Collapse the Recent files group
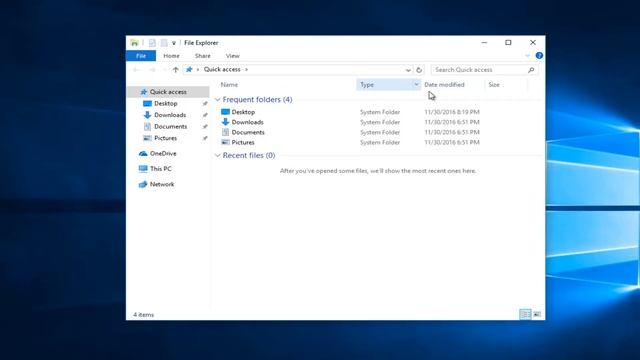This screenshot has width=640, height=360. tap(218, 156)
